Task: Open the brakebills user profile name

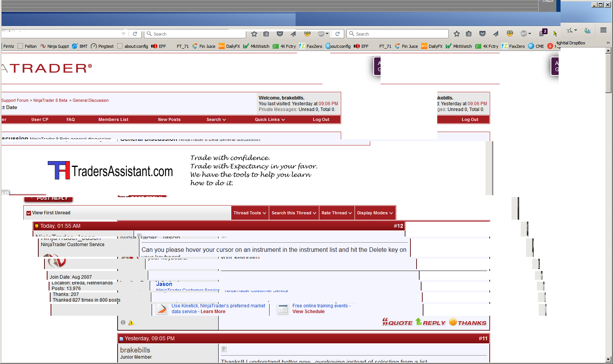Action: (135, 350)
